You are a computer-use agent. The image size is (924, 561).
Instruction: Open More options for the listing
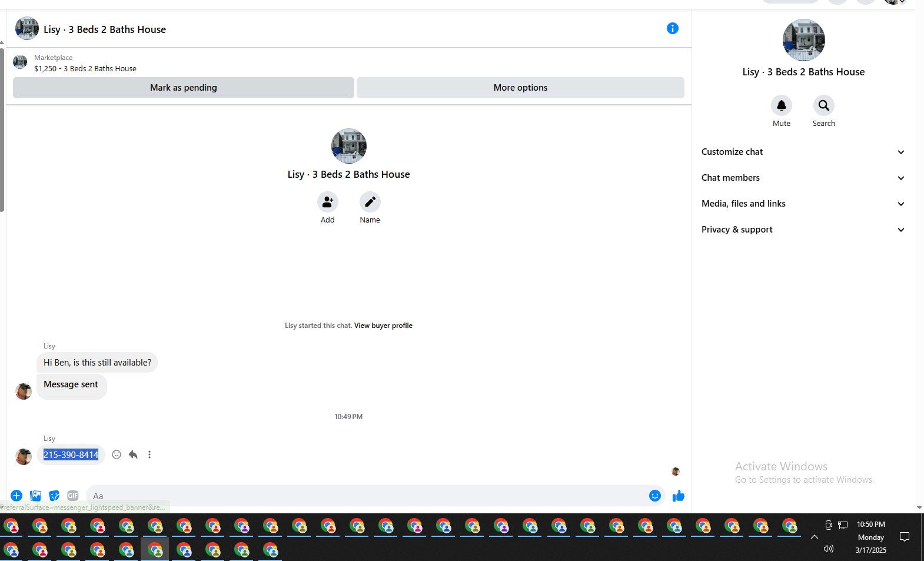(x=520, y=88)
